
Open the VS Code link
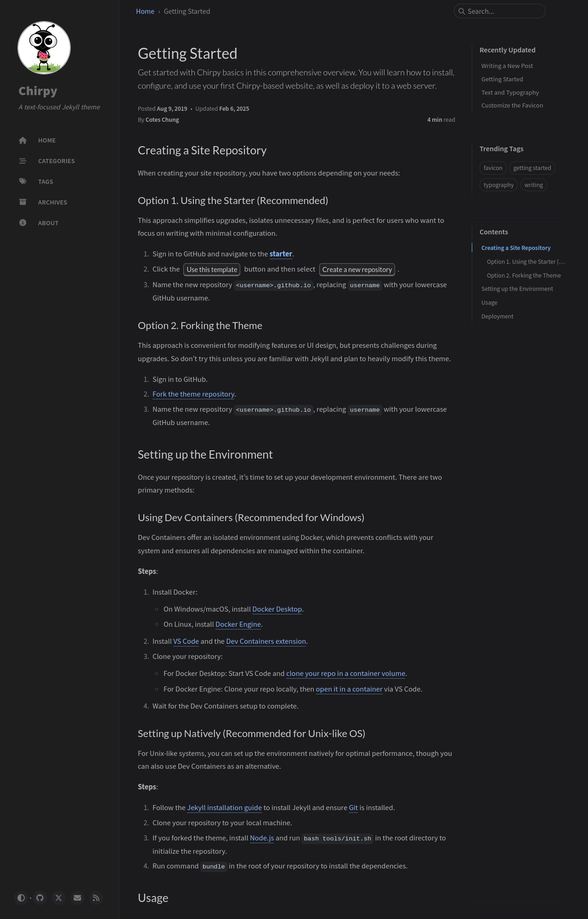pos(186,641)
